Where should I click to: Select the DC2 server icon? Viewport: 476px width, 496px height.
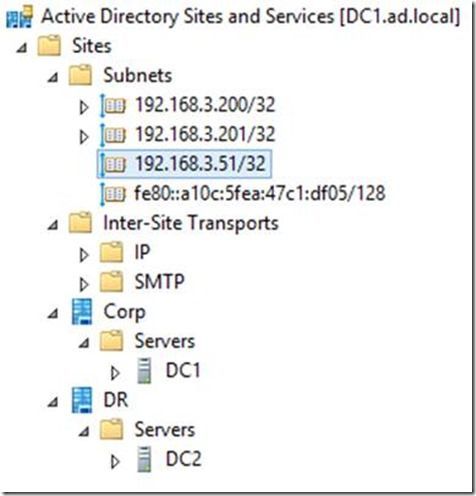click(144, 459)
